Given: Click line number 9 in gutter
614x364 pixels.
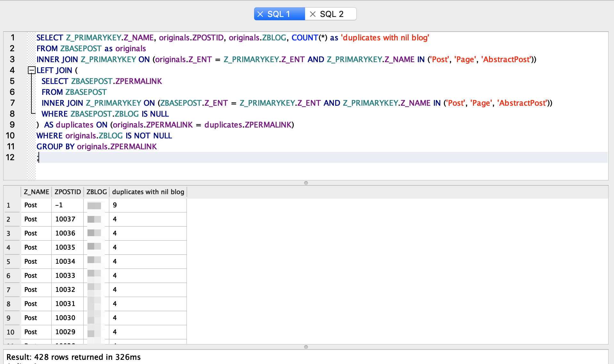Looking at the screenshot, I should pyautogui.click(x=12, y=125).
